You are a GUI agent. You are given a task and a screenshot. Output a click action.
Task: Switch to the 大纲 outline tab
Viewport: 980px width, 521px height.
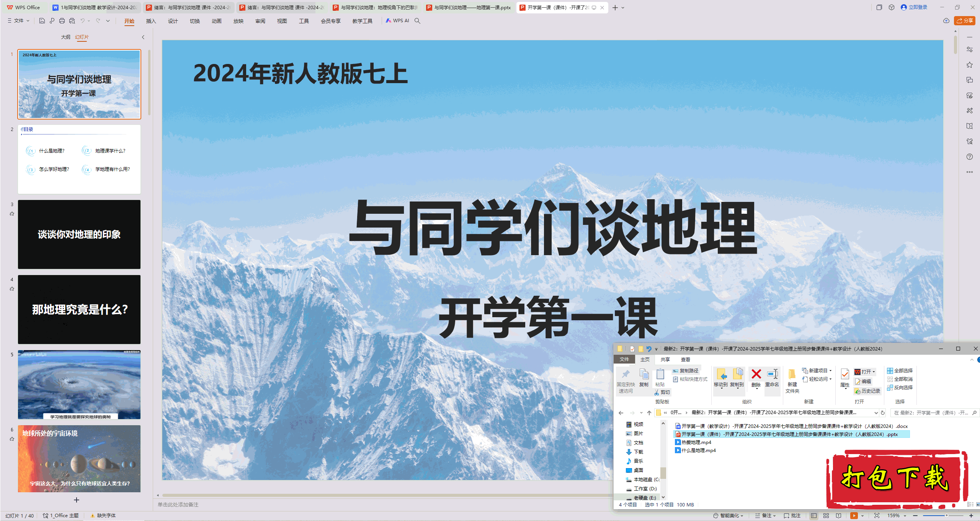(x=65, y=37)
